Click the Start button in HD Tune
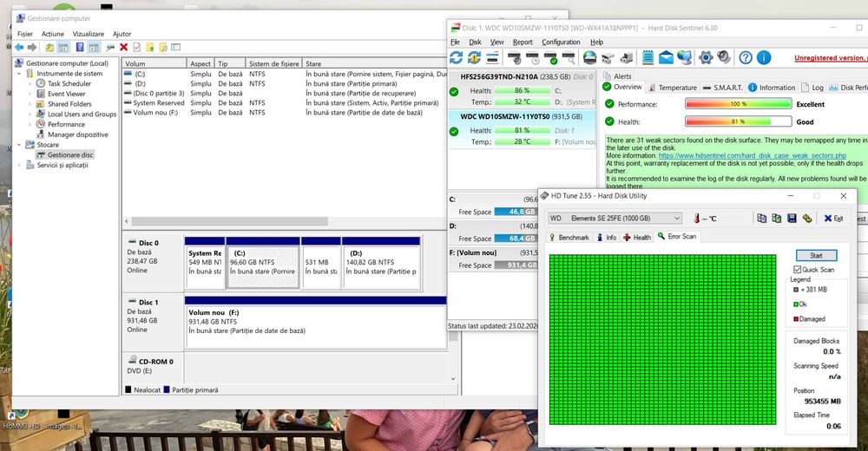868x451 pixels. 816,255
